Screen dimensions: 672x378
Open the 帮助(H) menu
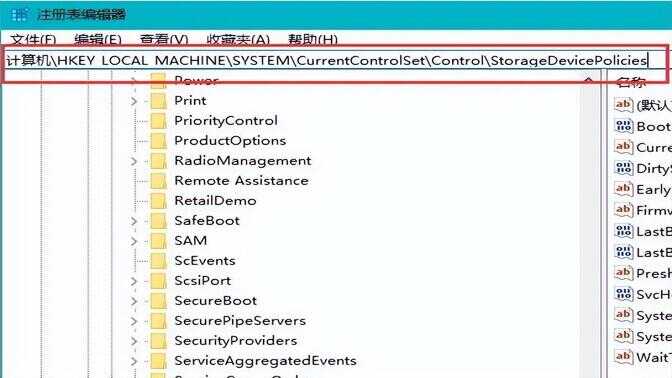(312, 39)
